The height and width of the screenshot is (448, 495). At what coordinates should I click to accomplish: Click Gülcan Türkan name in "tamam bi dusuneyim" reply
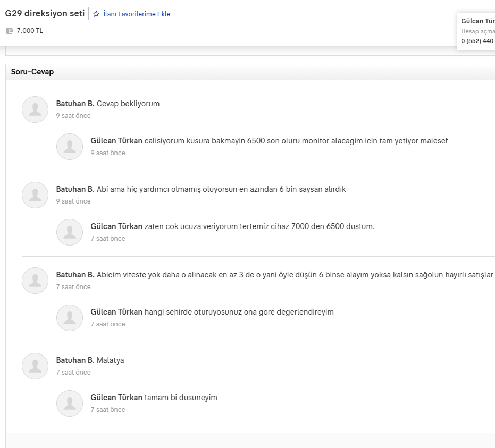point(116,398)
